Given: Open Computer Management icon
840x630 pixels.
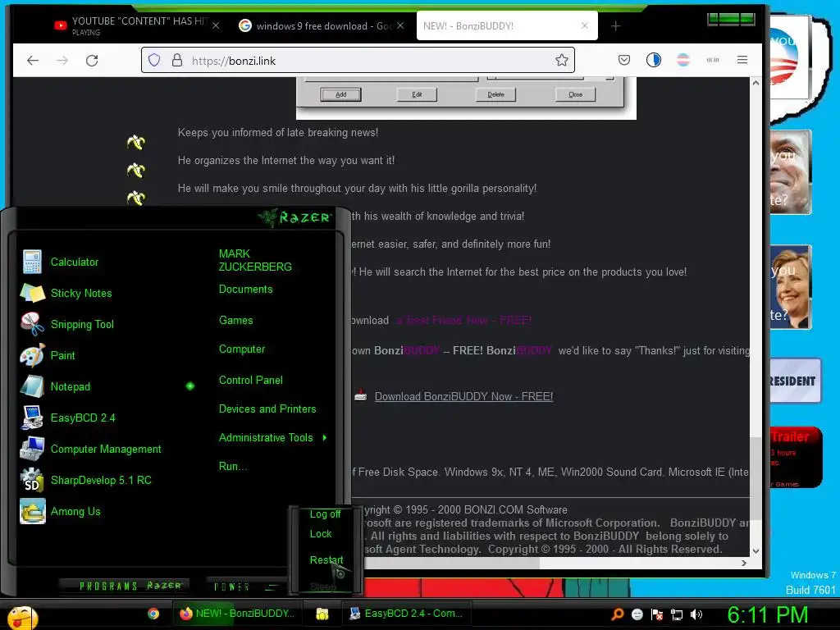Looking at the screenshot, I should click(32, 449).
